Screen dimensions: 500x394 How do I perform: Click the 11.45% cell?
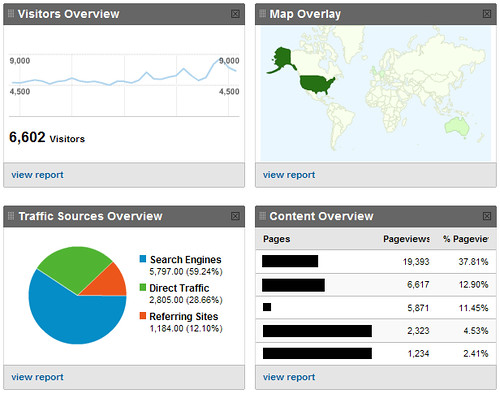tap(473, 308)
